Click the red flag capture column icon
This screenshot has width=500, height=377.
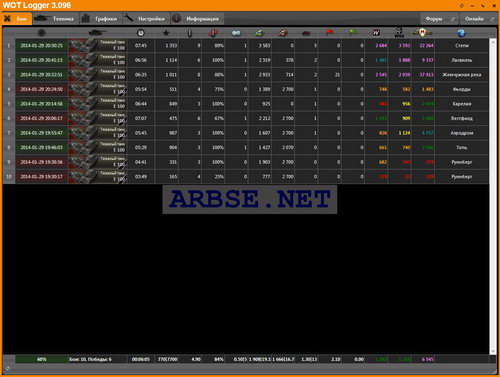pyautogui.click(x=329, y=32)
